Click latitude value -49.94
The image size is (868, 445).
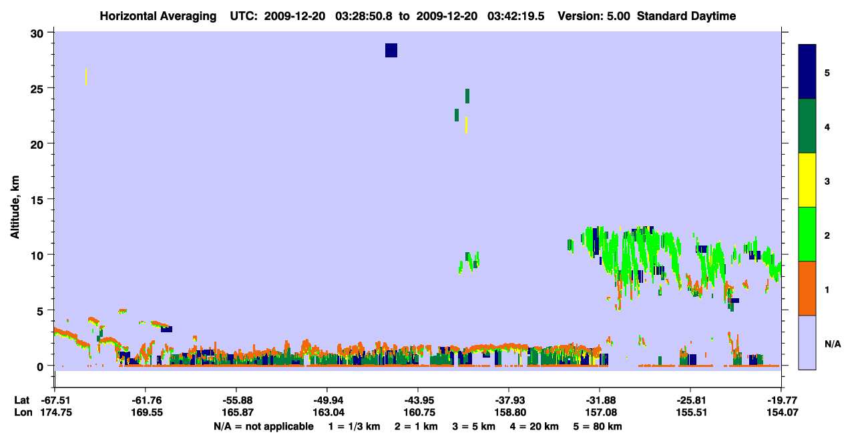coord(327,400)
